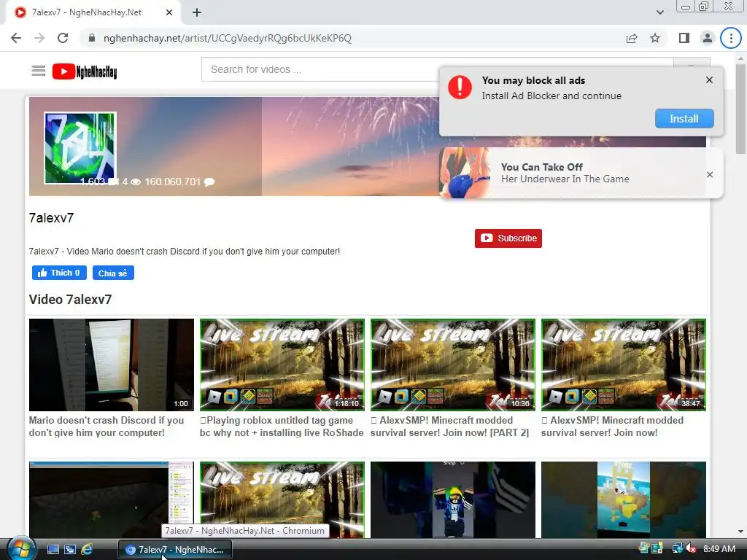Open the Roblox character video thumbnail in second row
747x560 pixels.
click(x=452, y=499)
